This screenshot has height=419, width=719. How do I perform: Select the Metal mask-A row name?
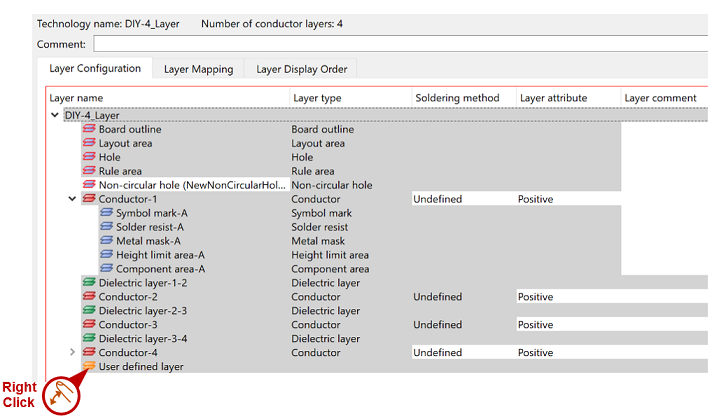148,241
